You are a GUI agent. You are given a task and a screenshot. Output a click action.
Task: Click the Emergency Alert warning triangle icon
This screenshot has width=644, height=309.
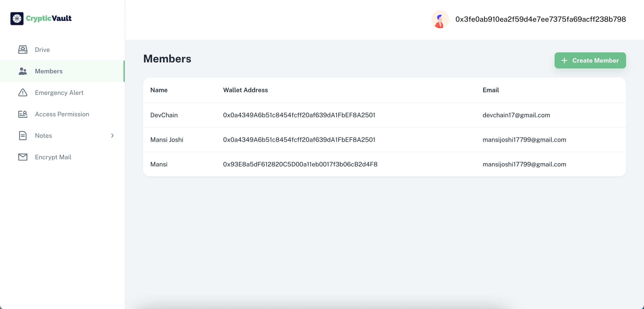pyautogui.click(x=23, y=93)
